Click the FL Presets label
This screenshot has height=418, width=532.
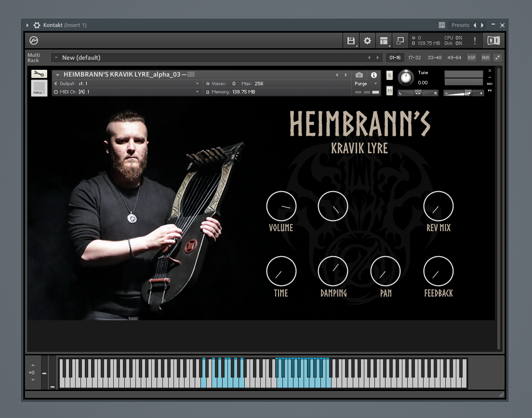(x=460, y=25)
